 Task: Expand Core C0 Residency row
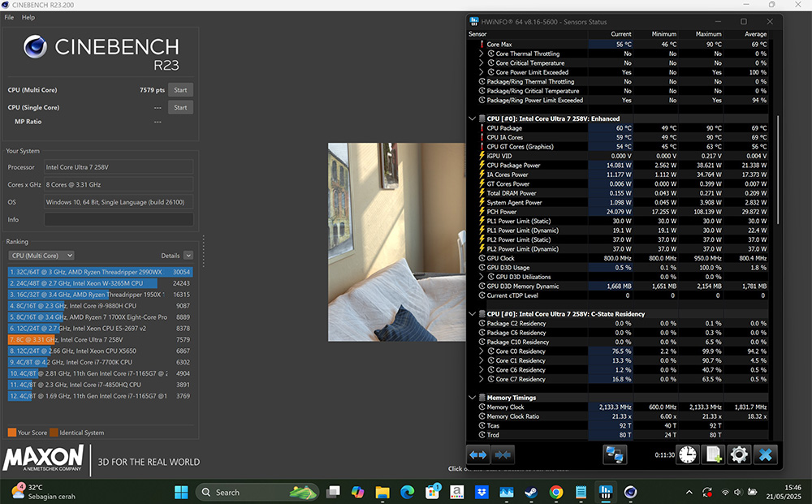481,351
